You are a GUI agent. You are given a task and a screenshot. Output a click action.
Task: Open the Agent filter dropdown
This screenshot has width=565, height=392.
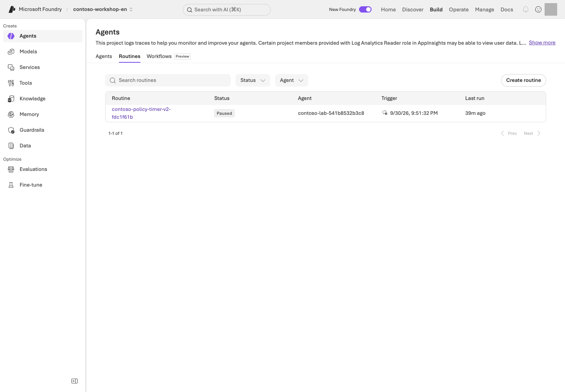[292, 80]
